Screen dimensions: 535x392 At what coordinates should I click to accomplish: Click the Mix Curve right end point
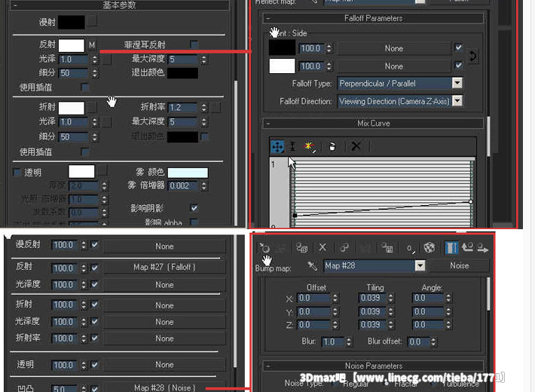(471, 202)
